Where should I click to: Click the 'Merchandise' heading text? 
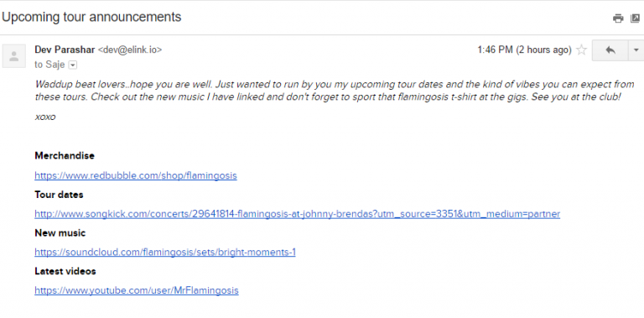65,156
